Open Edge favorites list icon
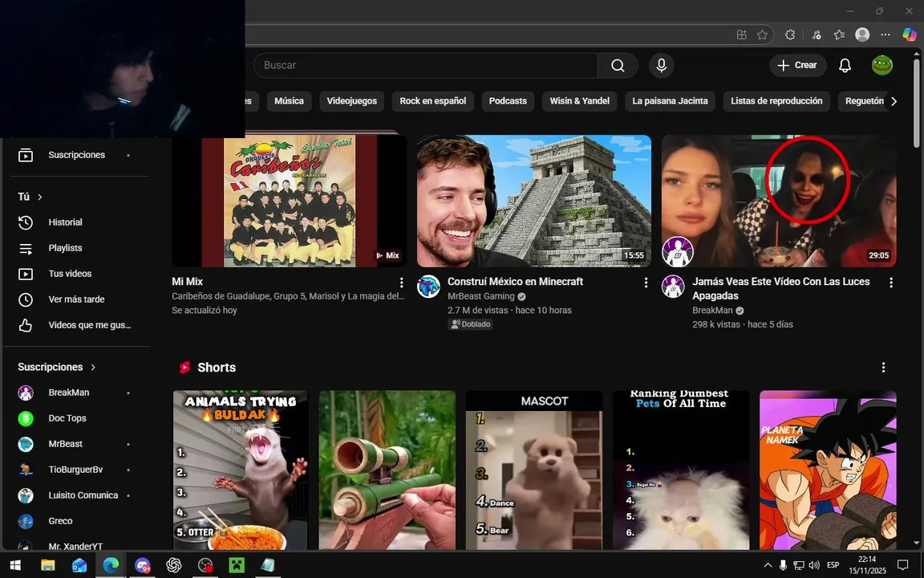 (x=840, y=35)
